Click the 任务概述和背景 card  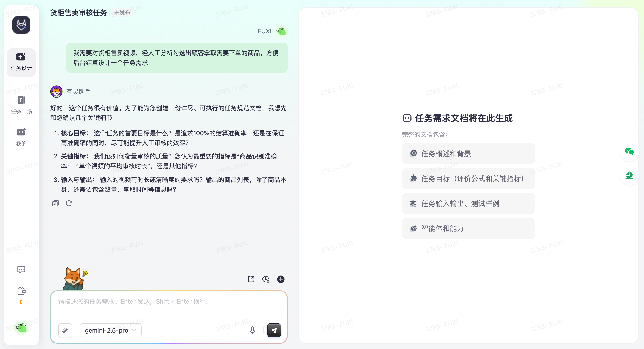point(468,154)
